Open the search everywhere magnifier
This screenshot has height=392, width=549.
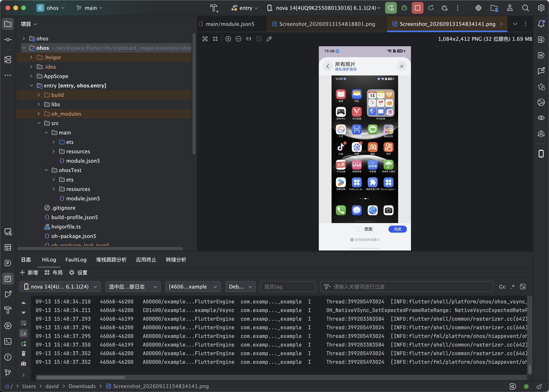525,8
